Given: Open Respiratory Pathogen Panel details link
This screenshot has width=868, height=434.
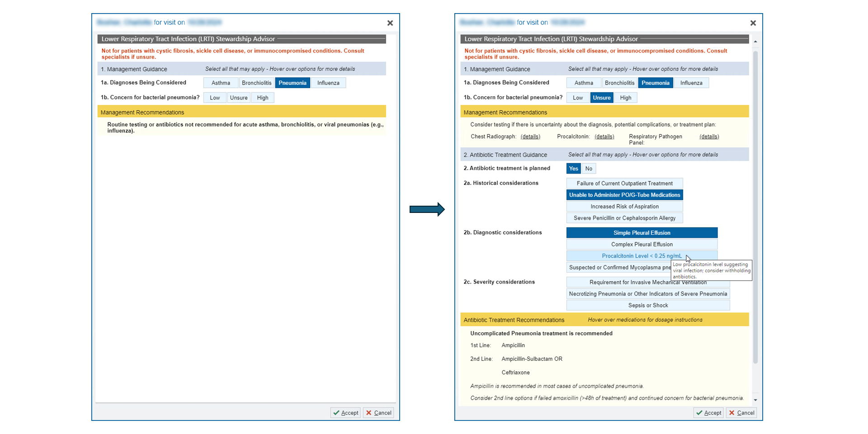Looking at the screenshot, I should pyautogui.click(x=709, y=137).
